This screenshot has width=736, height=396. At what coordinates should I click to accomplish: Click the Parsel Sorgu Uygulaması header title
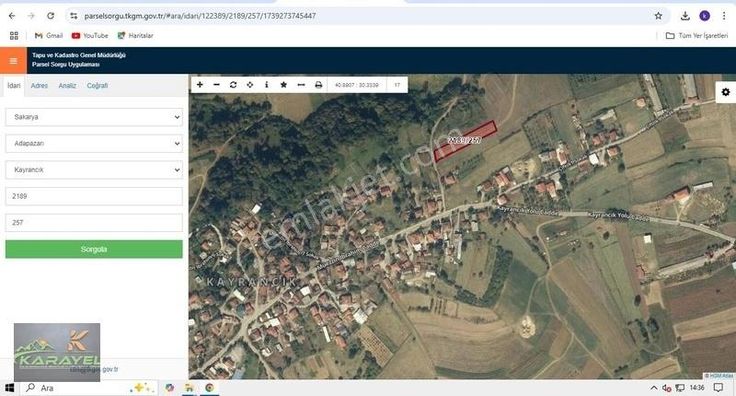[x=66, y=65]
